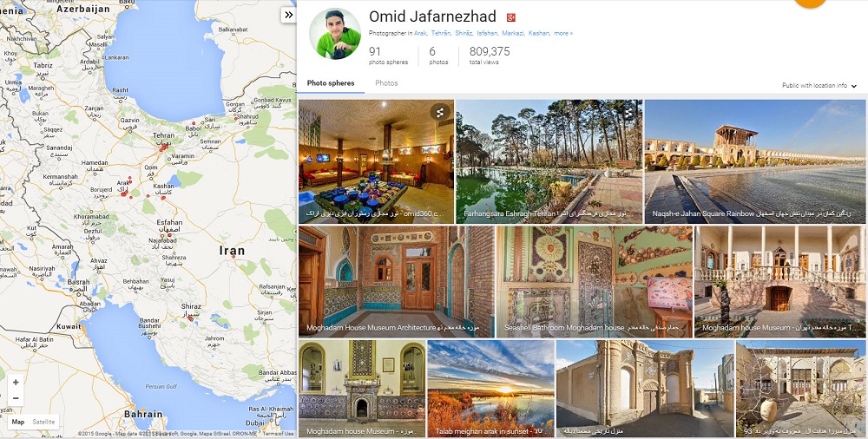The image size is (868, 439).
Task: Click the red marker near Arak on map
Action: click(124, 193)
